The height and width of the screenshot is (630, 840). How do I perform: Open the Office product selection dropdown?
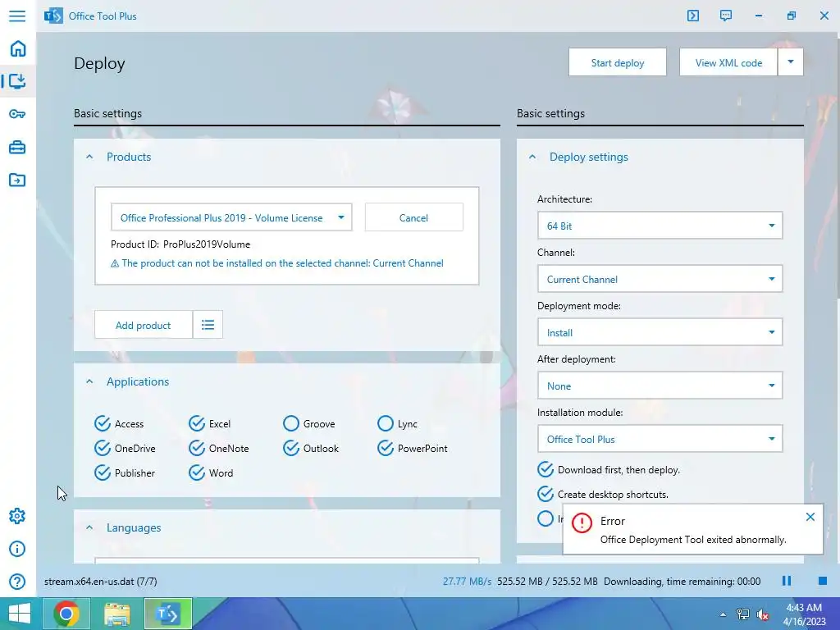coord(231,217)
